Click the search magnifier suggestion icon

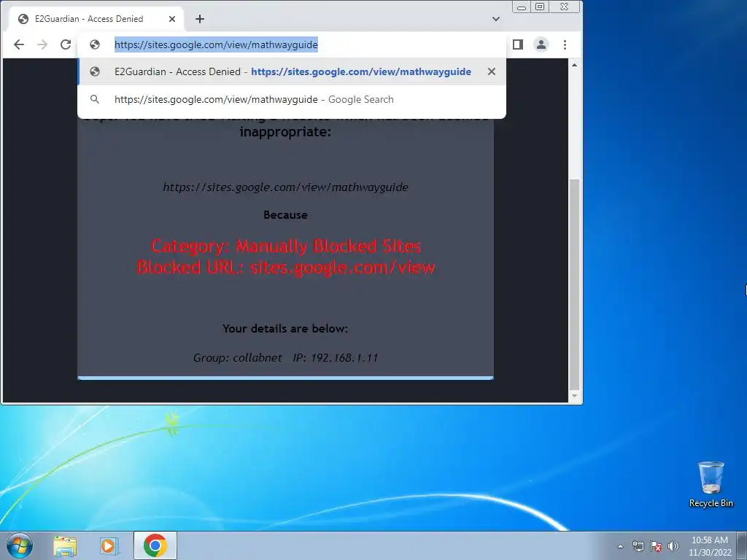pyautogui.click(x=95, y=99)
